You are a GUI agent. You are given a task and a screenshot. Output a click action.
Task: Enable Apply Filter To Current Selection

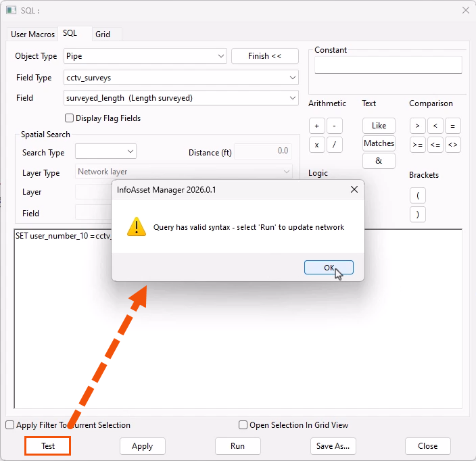(10, 425)
